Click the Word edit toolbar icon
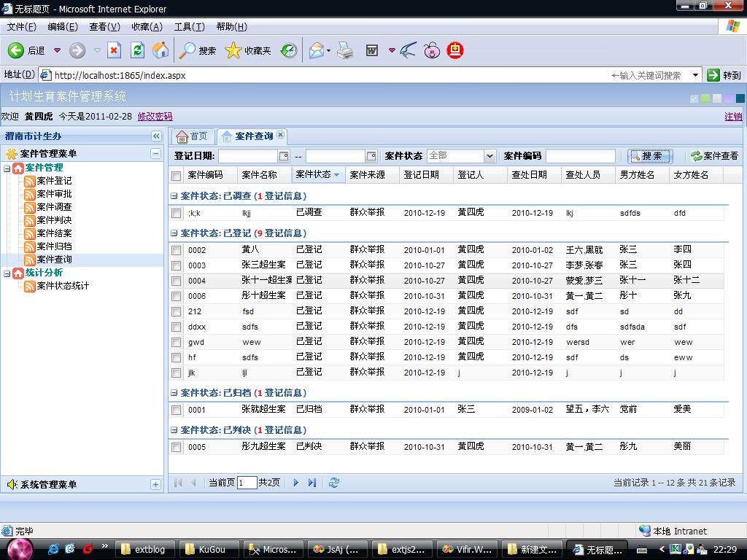Screen dimensions: 747x560 (372, 50)
